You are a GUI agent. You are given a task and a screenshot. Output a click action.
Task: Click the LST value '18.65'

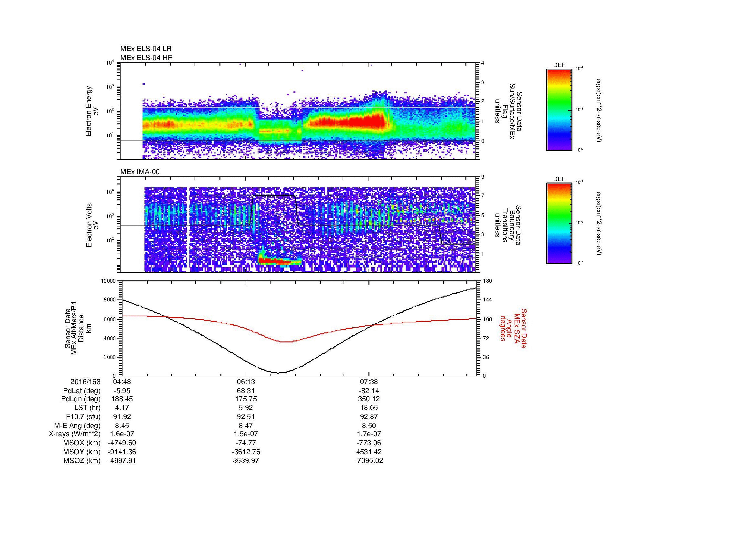tap(369, 408)
